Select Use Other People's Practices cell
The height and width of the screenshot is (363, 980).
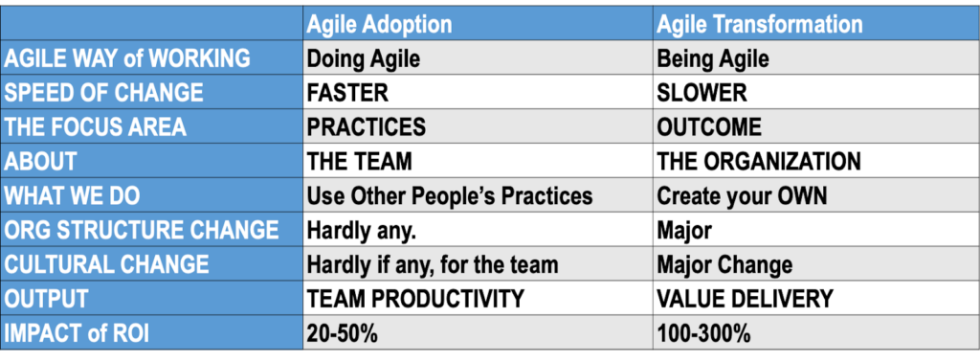point(478,195)
